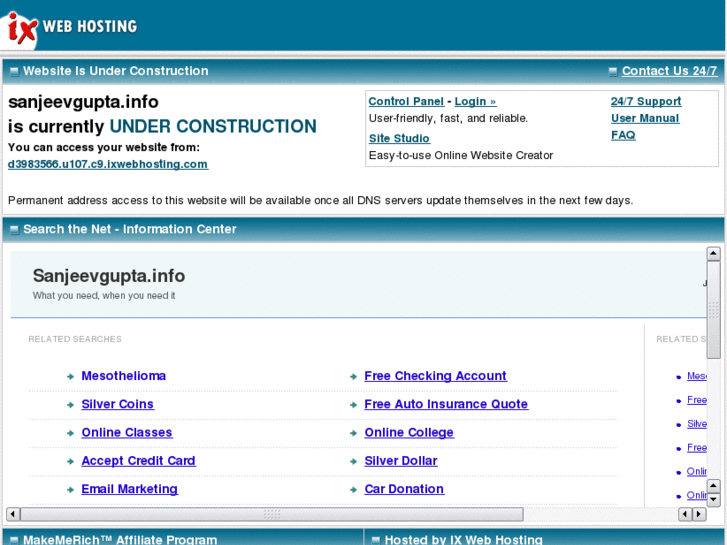Visit d3983566.u107.c9.ixwebhosting.com link
Viewport: 727px width, 545px height.
click(x=108, y=164)
